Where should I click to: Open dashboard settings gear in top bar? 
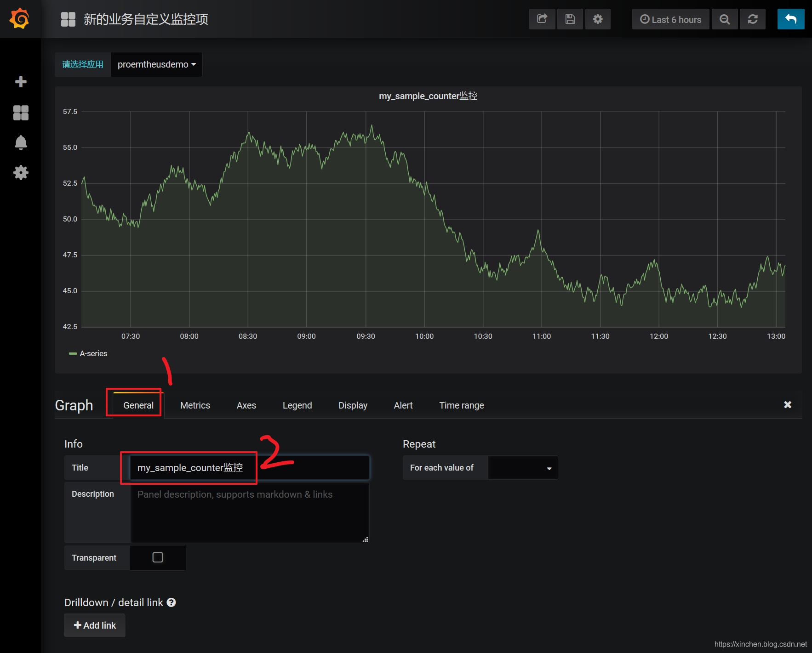click(598, 19)
